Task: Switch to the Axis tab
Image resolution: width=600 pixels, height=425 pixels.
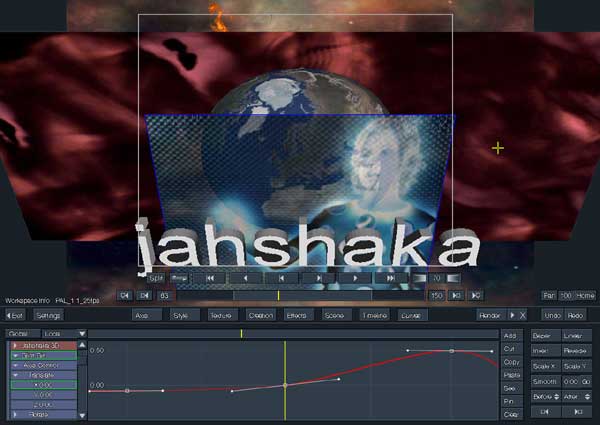Action: click(x=147, y=315)
